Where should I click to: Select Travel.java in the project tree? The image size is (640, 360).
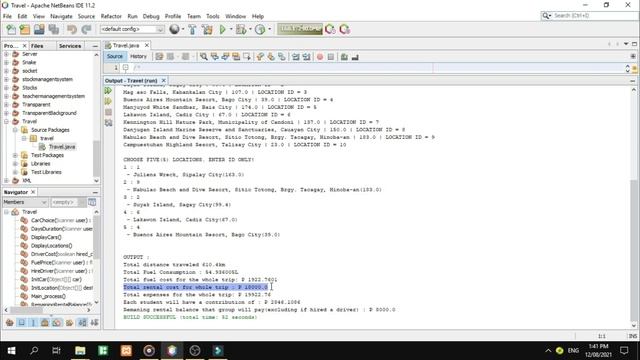click(x=62, y=147)
